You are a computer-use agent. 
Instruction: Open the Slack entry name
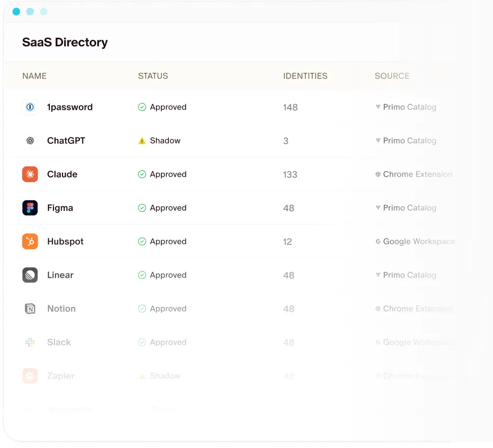59,342
